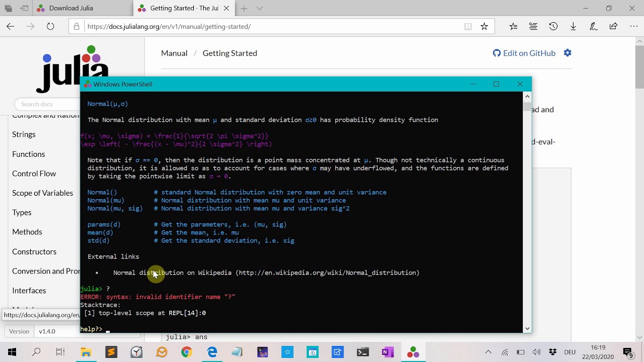Open the Action Center notifications
Viewport: 644px width, 362px height.
(628, 352)
